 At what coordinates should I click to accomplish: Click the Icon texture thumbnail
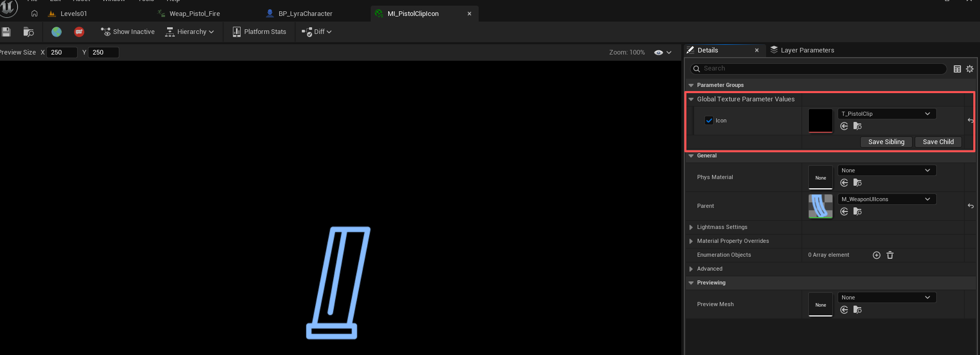821,121
